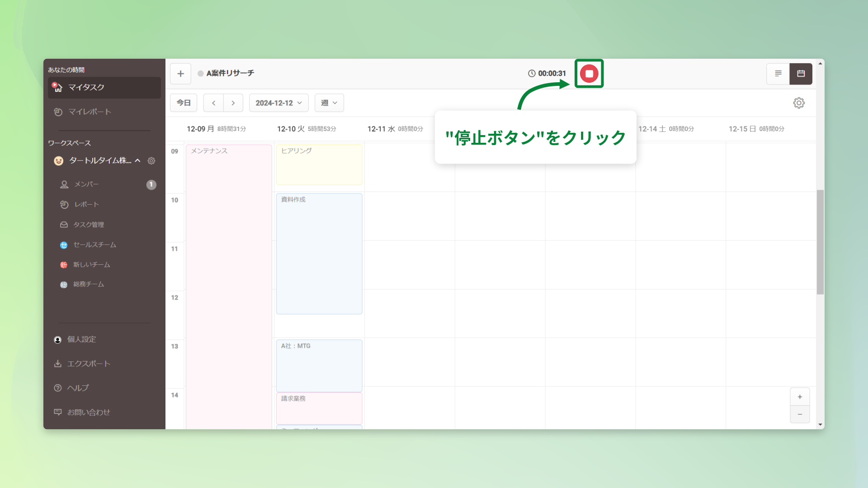
Task: Select the 資料作成 event on Tuesday
Action: (319, 253)
